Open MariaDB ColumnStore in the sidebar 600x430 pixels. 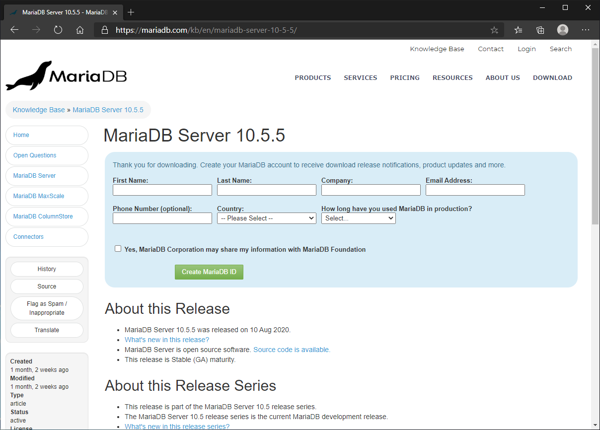(x=47, y=216)
